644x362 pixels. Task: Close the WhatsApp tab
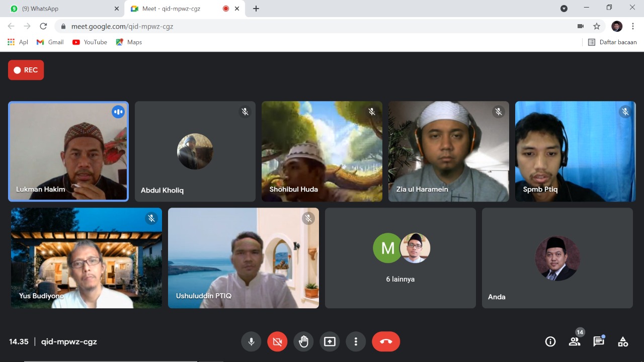[x=117, y=9]
